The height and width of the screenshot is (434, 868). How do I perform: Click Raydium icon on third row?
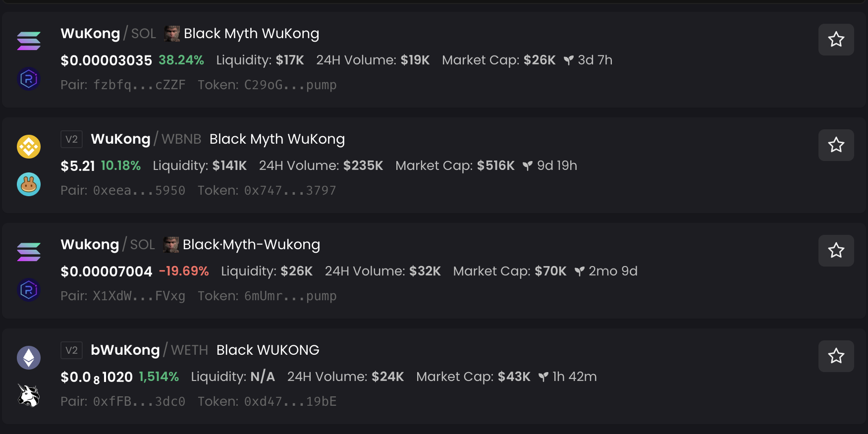29,290
